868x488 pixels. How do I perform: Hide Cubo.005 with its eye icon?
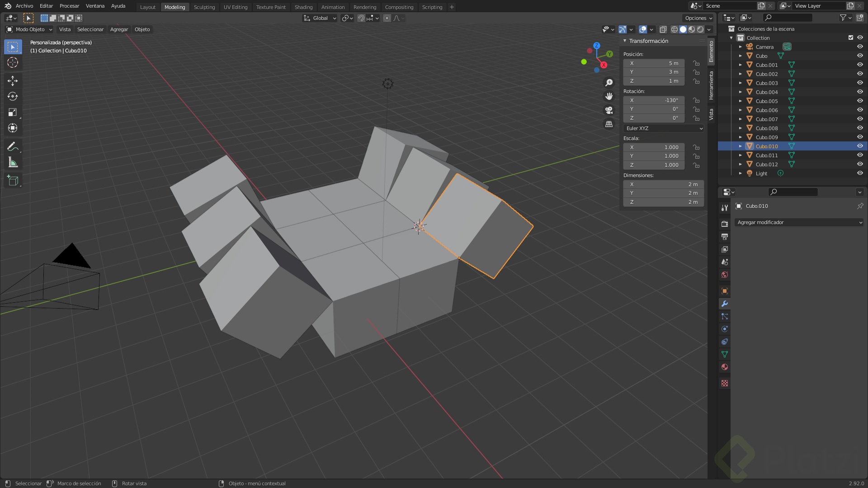tap(860, 101)
